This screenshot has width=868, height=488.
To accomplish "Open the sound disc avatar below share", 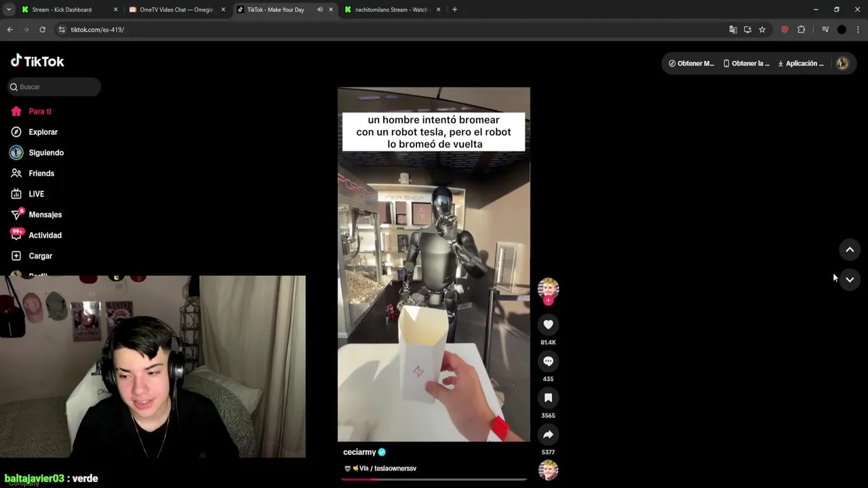I will point(548,470).
